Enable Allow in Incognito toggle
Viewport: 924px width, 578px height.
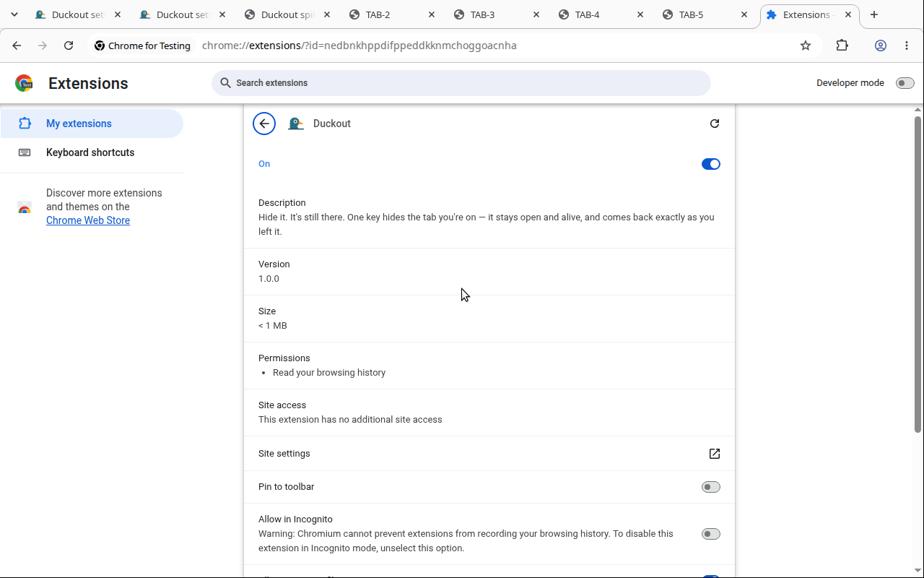711,534
